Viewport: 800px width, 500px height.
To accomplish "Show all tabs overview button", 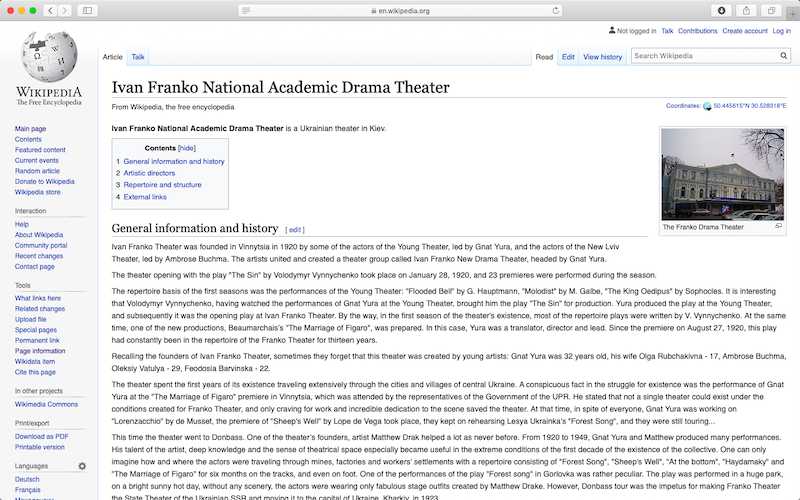I will tap(771, 10).
